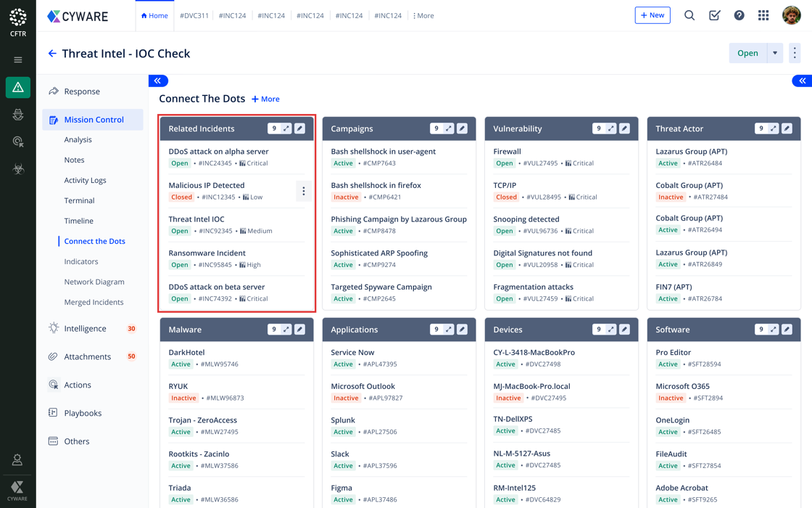Open the dropdown arrow beside Open status
Viewport: 812px width, 508px height.
pyautogui.click(x=775, y=53)
